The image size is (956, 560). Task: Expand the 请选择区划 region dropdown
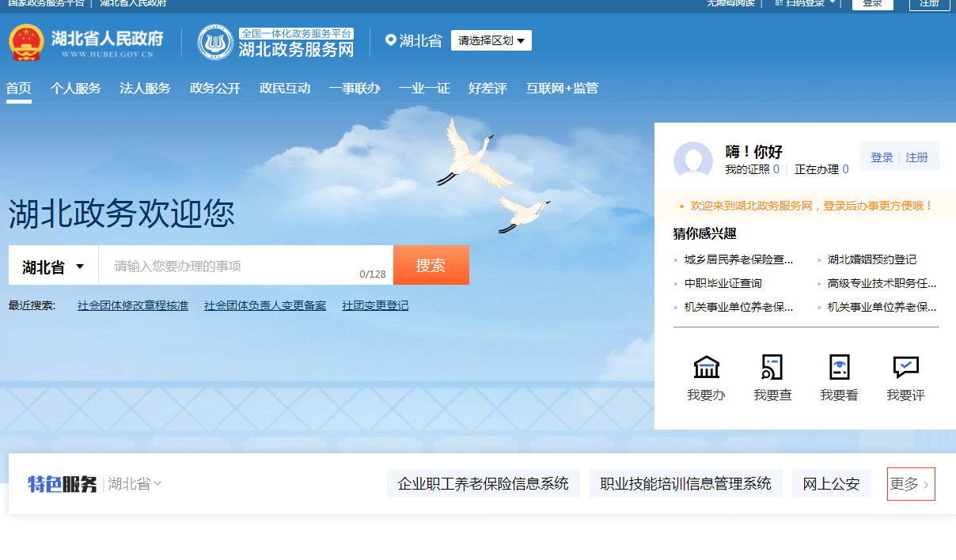pos(491,40)
